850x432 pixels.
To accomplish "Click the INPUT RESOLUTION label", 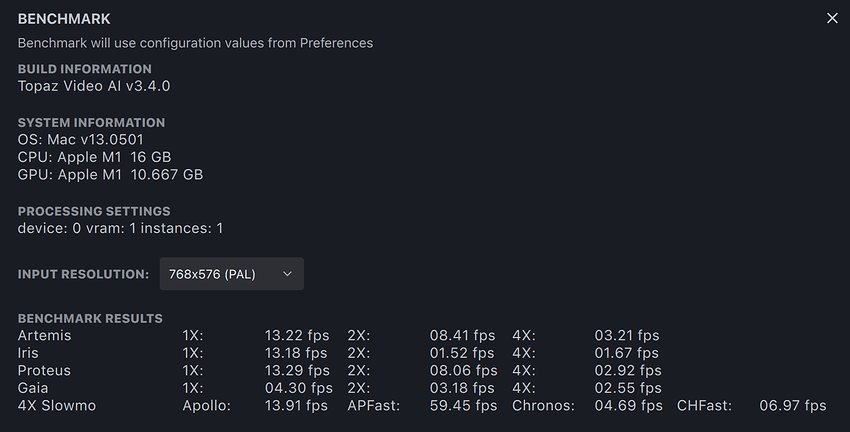I will coord(83,274).
